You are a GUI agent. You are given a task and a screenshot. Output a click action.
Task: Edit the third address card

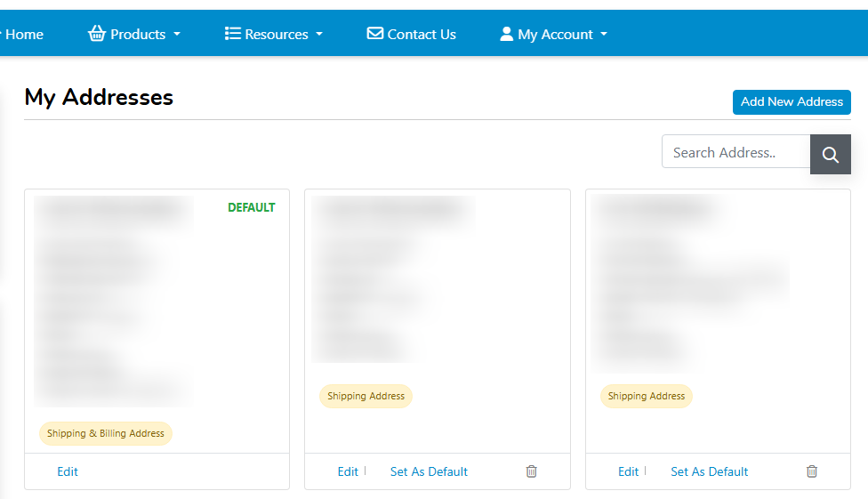tap(628, 471)
